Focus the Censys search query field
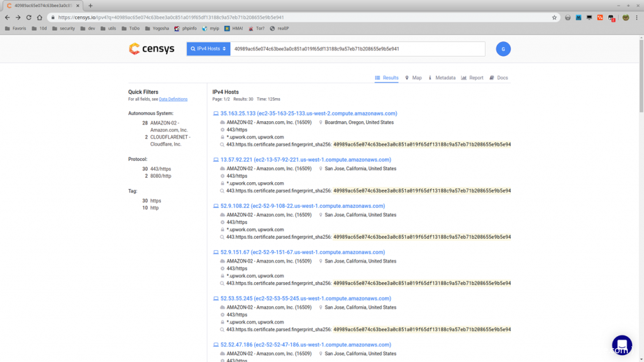The width and height of the screenshot is (644, 362). [357, 49]
